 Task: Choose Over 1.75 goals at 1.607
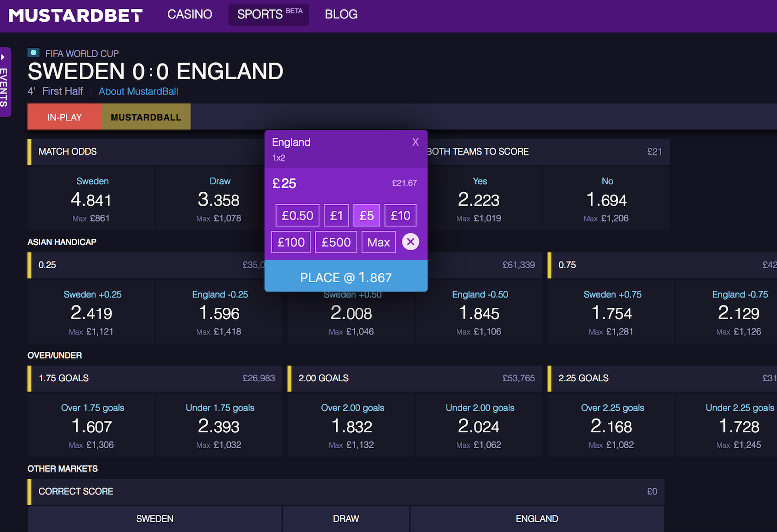point(91,425)
